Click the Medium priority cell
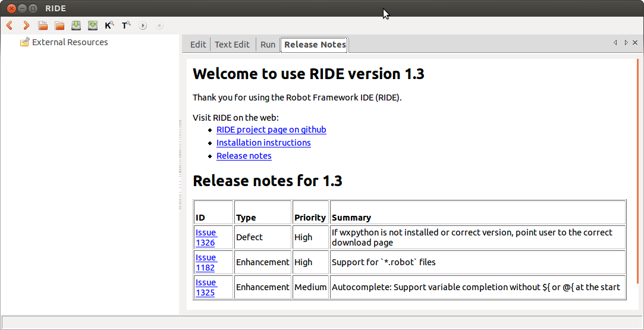Screen dimensions: 644x330 click(310, 287)
